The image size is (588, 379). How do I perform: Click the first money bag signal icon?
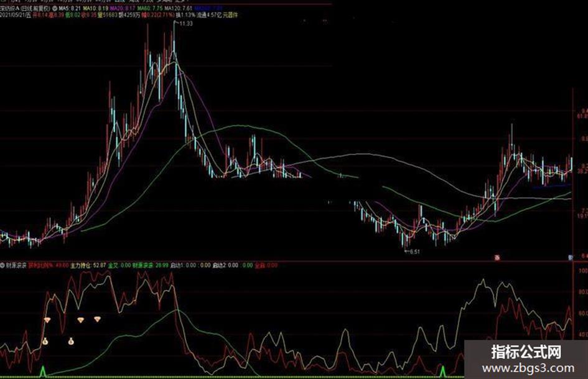tap(45, 342)
